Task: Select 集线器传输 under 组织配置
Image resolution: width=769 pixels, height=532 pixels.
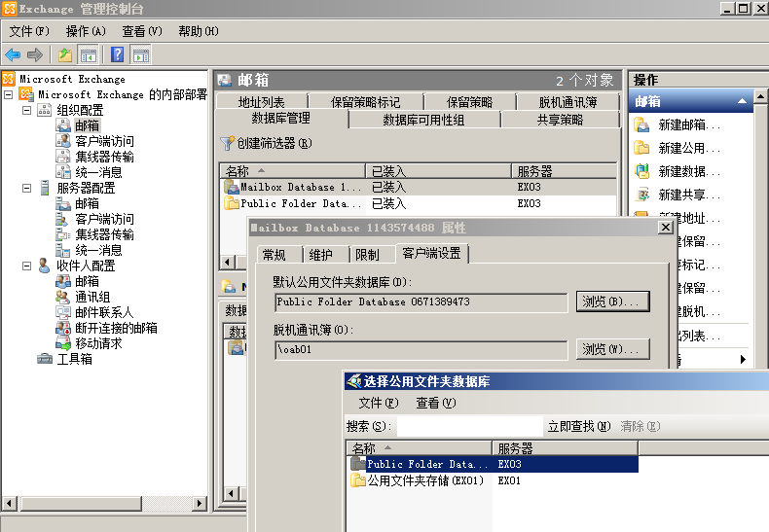Action: click(x=104, y=158)
